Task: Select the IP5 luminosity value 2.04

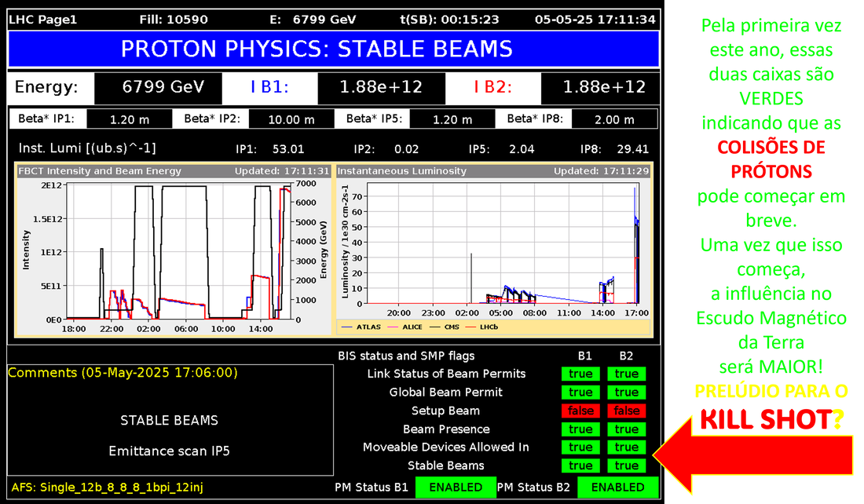Action: coord(522,149)
